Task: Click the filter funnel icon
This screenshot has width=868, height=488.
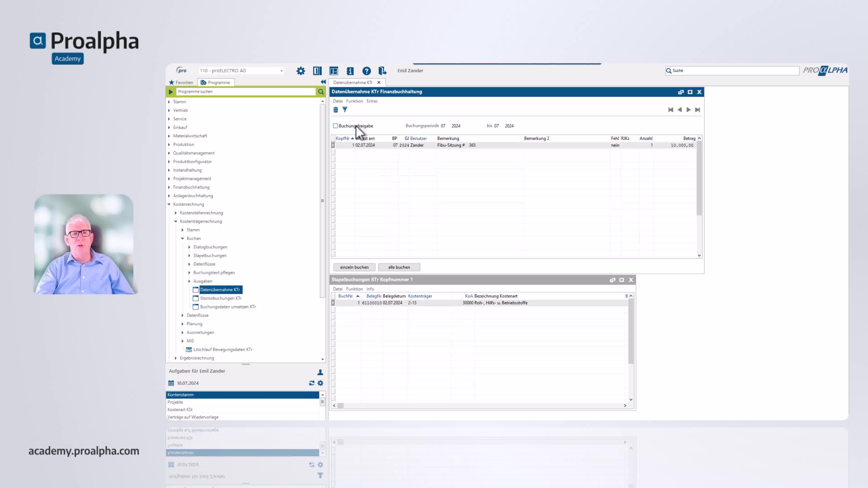Action: (345, 110)
